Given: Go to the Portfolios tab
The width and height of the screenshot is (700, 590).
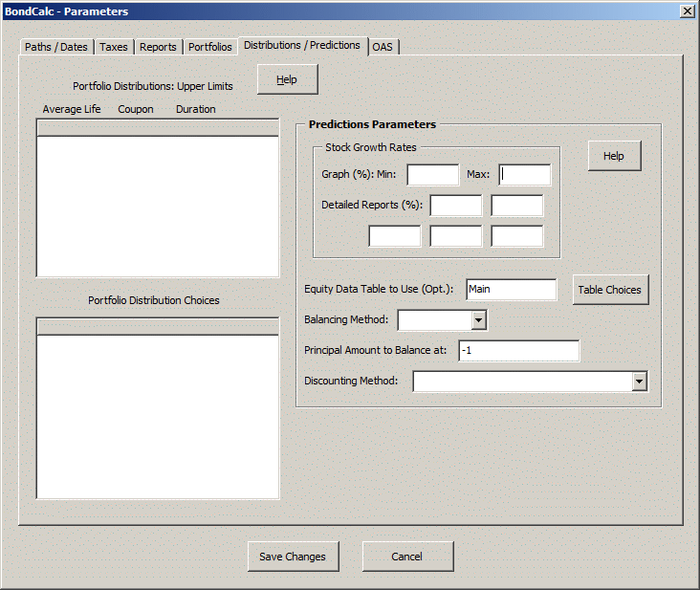Looking at the screenshot, I should point(210,47).
